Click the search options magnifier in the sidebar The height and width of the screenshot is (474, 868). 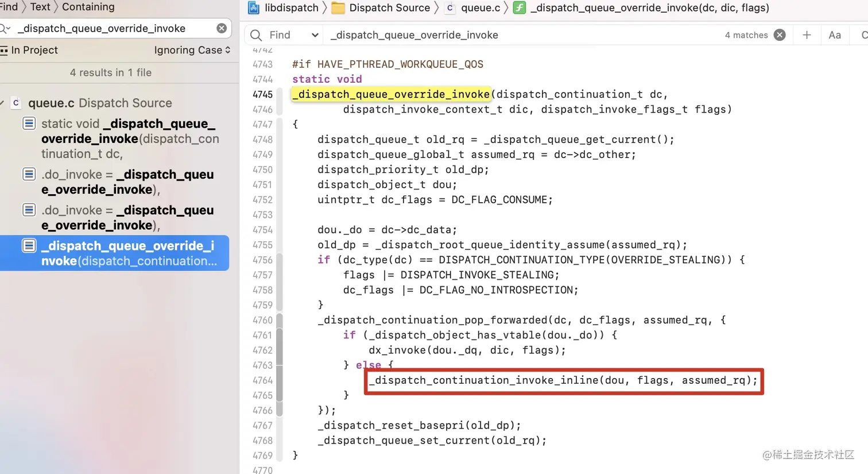(6, 28)
